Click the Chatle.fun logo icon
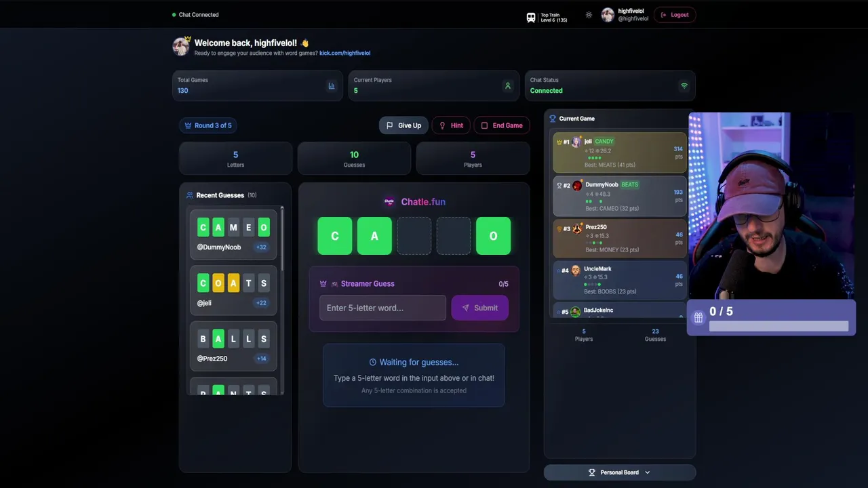 point(389,201)
